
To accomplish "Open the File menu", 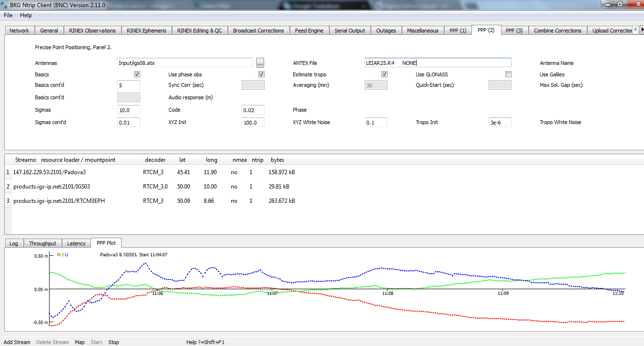I will coord(8,15).
